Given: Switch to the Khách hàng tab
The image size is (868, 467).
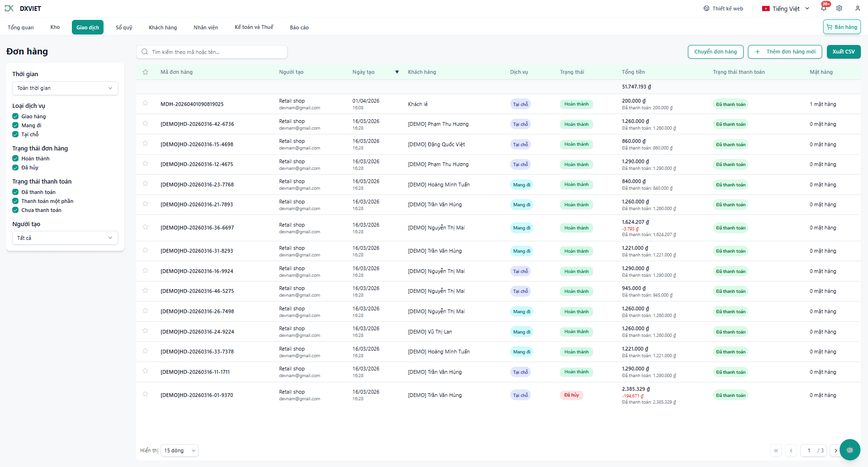Looking at the screenshot, I should 163,27.
